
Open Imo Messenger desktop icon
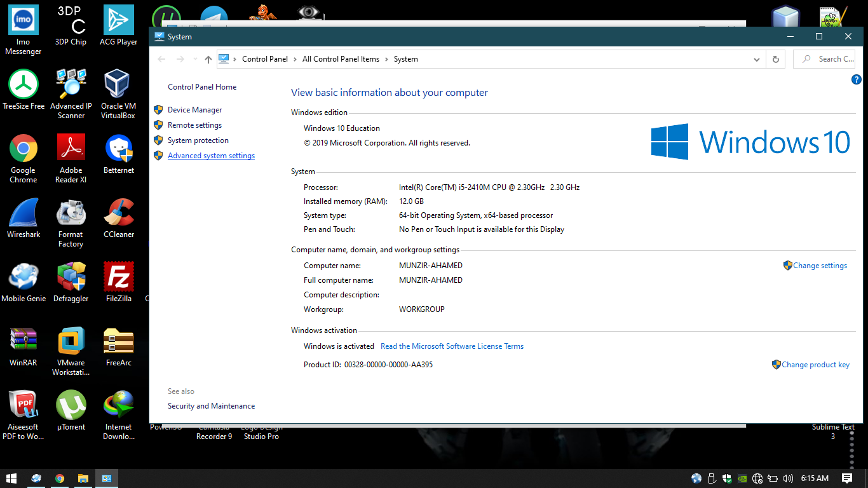[x=24, y=30]
